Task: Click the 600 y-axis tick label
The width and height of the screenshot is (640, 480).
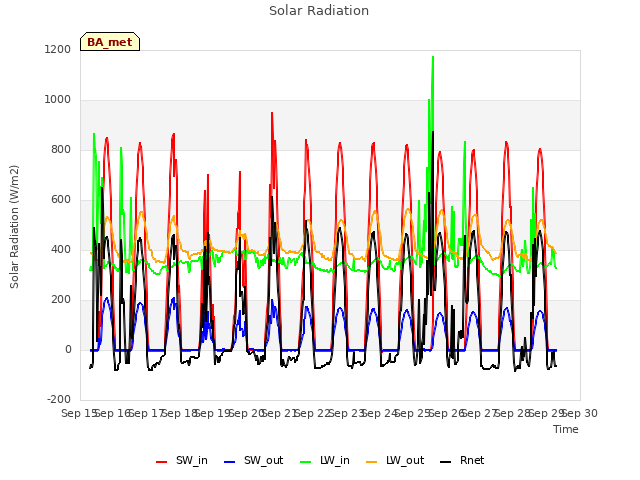Action: pyautogui.click(x=61, y=200)
